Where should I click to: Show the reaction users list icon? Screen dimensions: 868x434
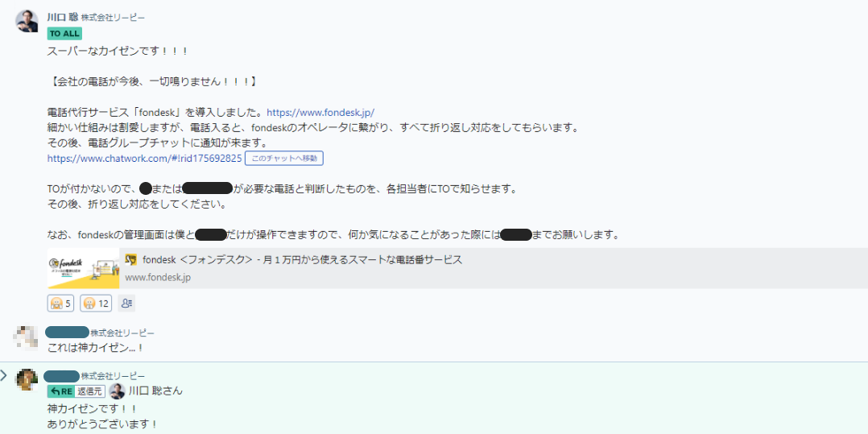point(126,304)
